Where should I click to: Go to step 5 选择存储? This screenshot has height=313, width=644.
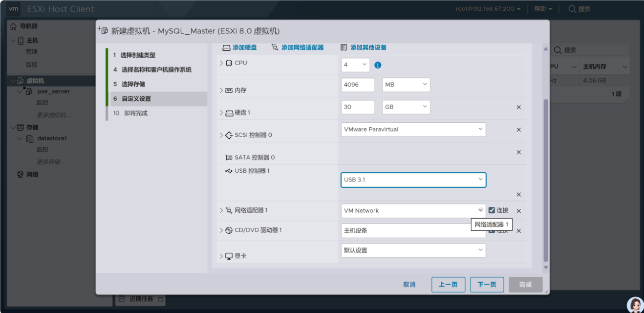tap(158, 84)
